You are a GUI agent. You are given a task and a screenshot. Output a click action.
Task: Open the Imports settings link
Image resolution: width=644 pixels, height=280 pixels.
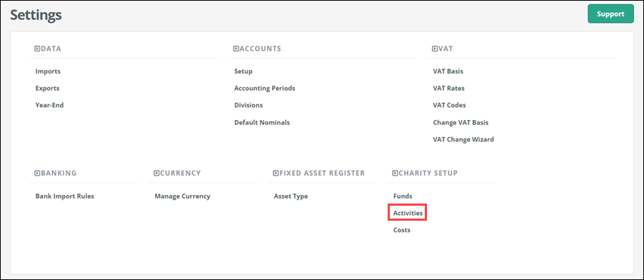pos(48,71)
